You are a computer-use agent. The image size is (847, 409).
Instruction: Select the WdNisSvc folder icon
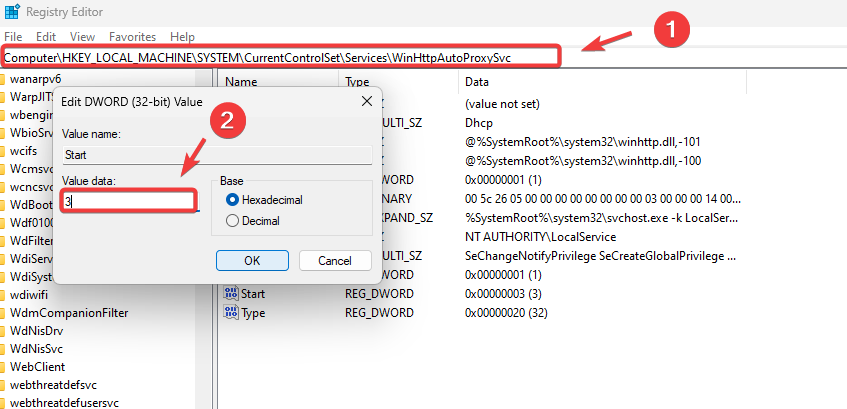[2, 348]
